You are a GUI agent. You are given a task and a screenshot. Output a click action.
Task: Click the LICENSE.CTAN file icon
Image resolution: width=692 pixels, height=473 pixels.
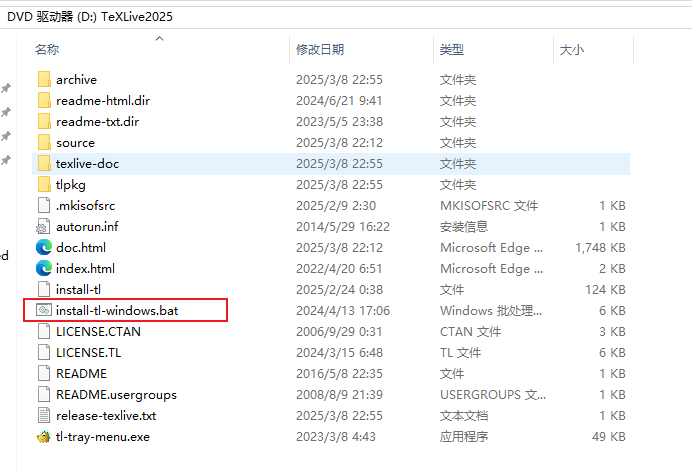(44, 332)
